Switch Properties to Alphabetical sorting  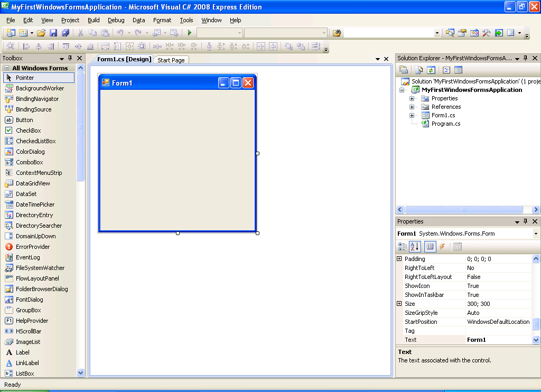[415, 247]
